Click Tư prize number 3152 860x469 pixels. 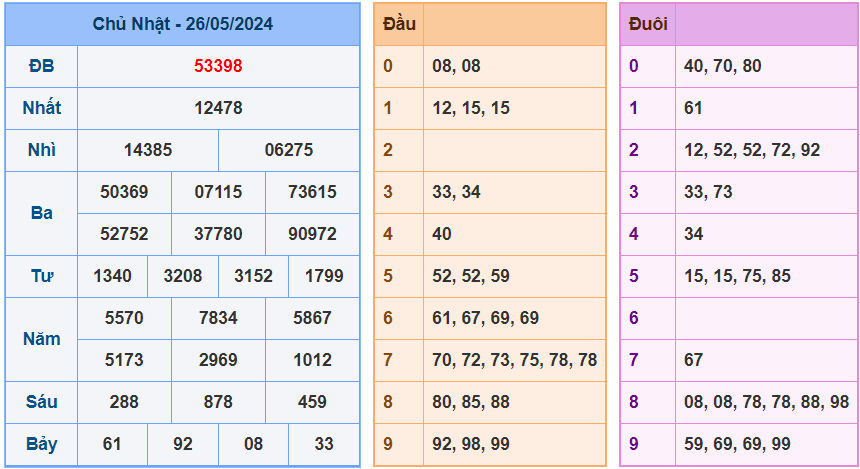253,276
